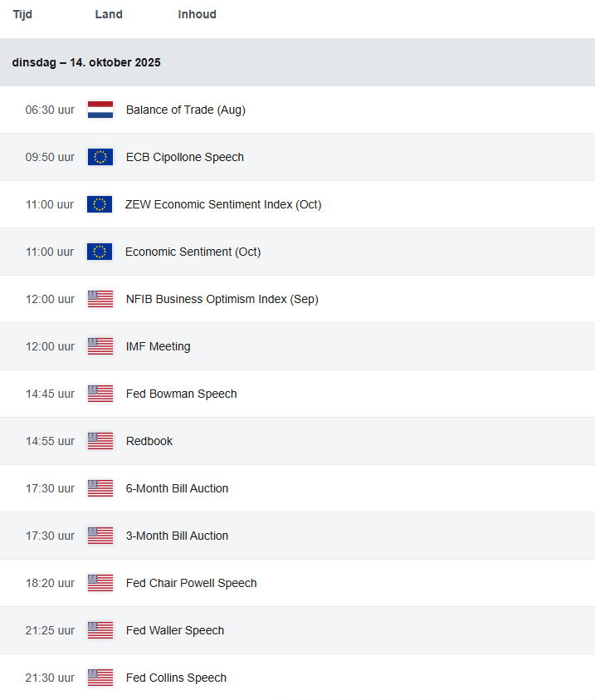Open the 6-Month Bill Auction entry
This screenshot has width=595, height=700.
coord(177,488)
